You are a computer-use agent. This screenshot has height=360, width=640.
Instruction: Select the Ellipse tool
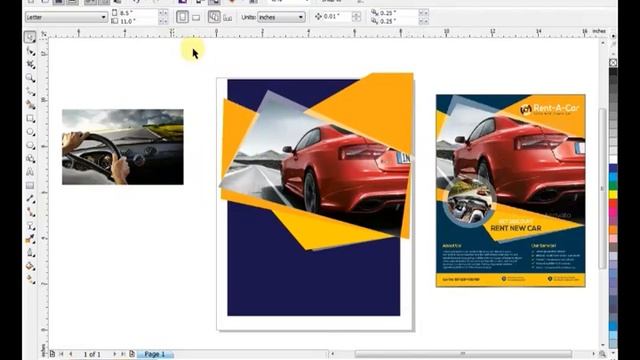click(30, 132)
